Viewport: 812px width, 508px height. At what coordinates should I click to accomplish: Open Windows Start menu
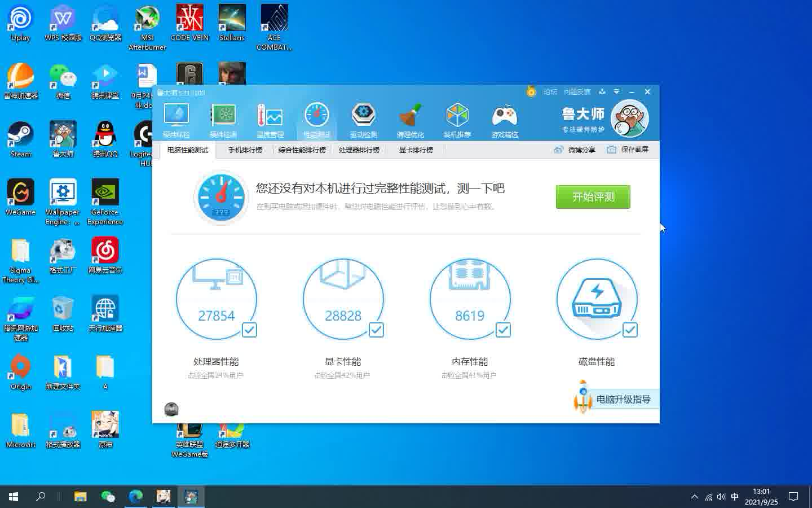(14, 497)
